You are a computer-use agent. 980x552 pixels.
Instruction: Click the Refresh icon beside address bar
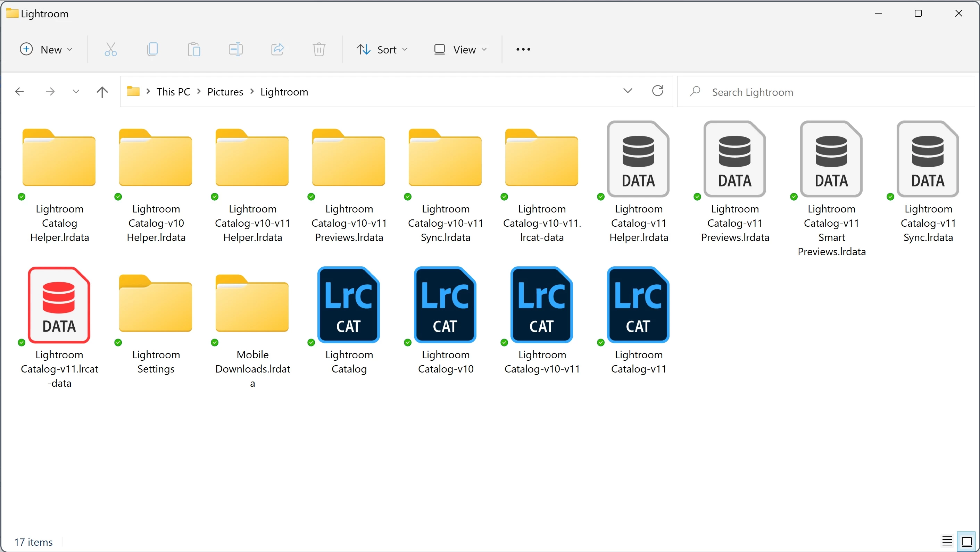(x=657, y=91)
